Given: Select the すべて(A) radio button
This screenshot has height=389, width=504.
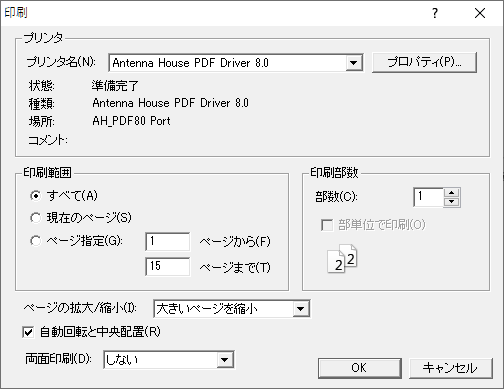Looking at the screenshot, I should point(36,196).
